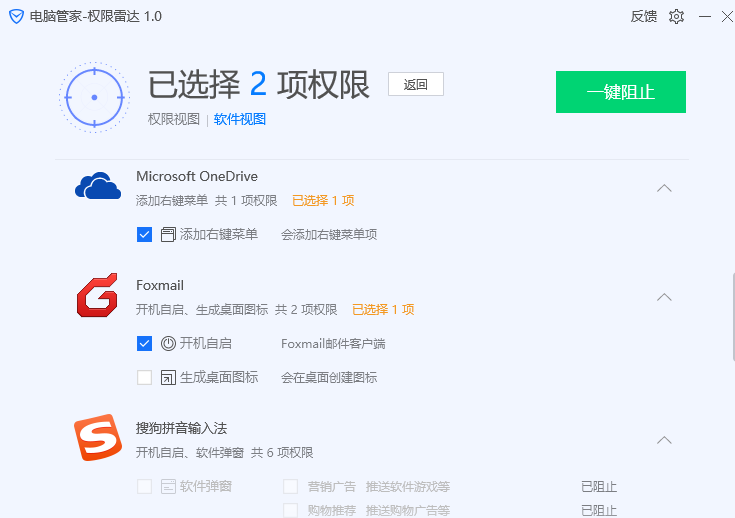Click the Sogou Pinyin orange S icon
This screenshot has width=735, height=518.
(x=98, y=437)
